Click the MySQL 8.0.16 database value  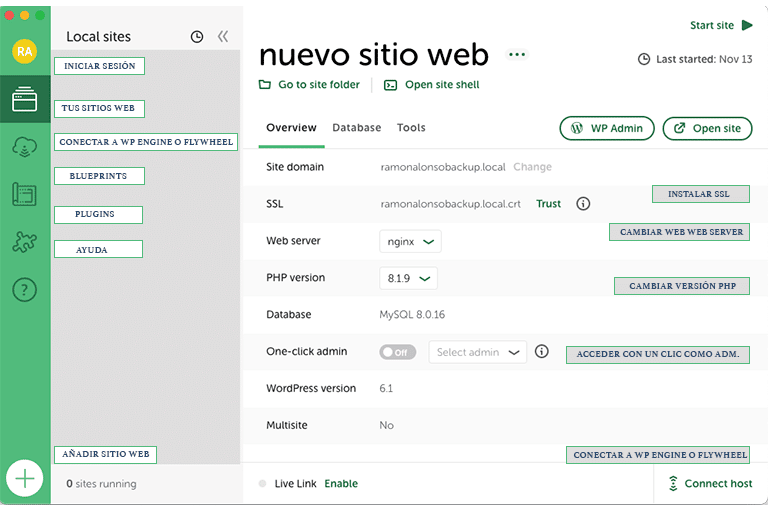tap(412, 315)
